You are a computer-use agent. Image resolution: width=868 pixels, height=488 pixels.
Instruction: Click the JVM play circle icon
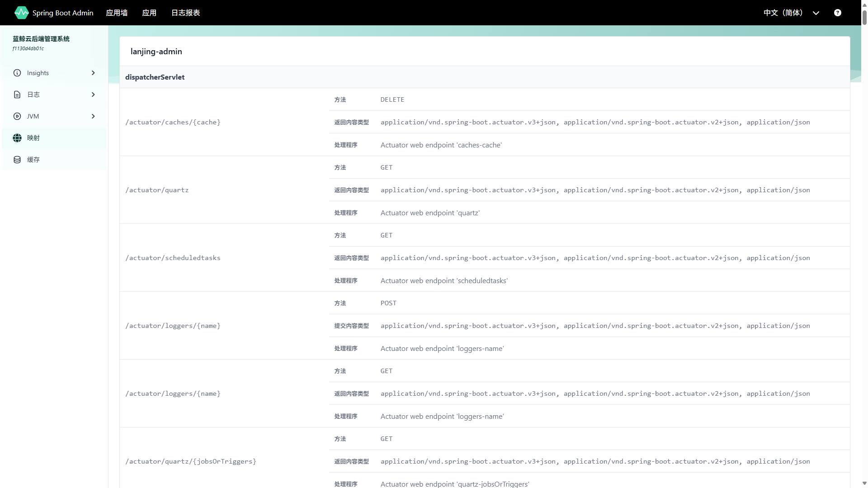17,116
